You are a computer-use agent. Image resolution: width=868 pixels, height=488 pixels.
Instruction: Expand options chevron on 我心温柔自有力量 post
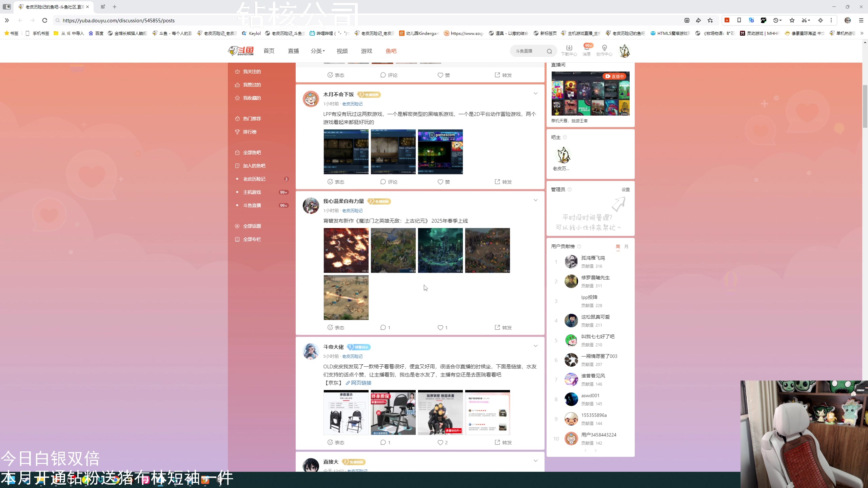click(x=535, y=200)
